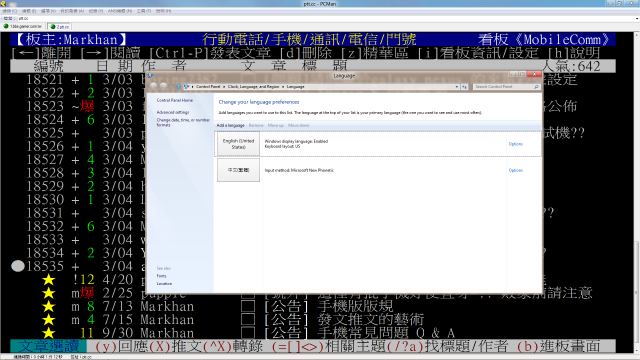Click the Language window title bar icon

150,75
